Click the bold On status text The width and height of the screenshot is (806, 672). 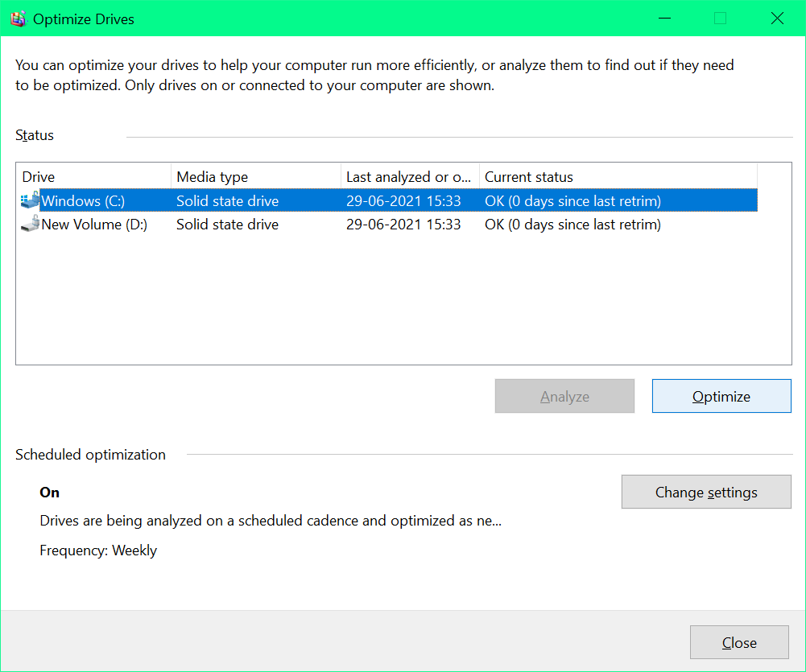click(x=49, y=493)
